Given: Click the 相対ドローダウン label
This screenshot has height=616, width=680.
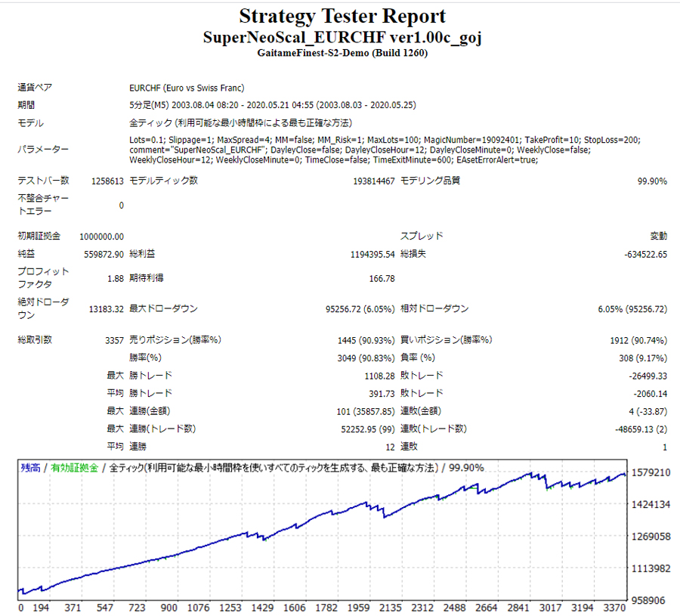Looking at the screenshot, I should click(x=434, y=308).
